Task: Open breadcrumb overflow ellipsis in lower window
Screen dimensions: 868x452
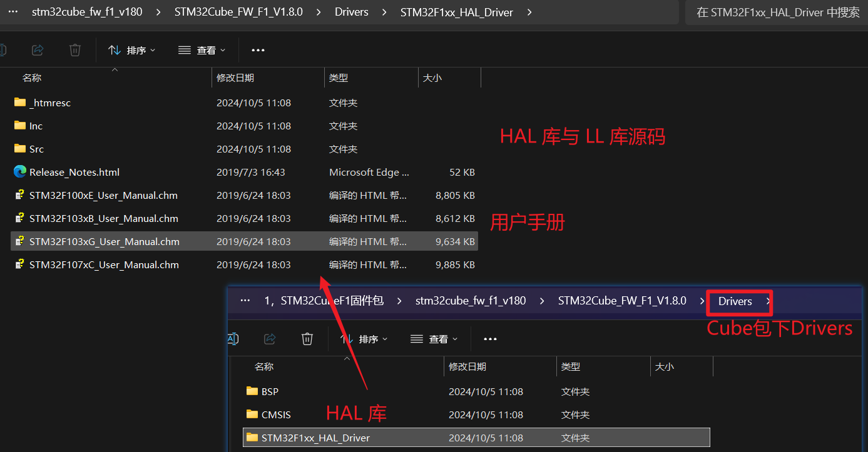Action: [245, 301]
